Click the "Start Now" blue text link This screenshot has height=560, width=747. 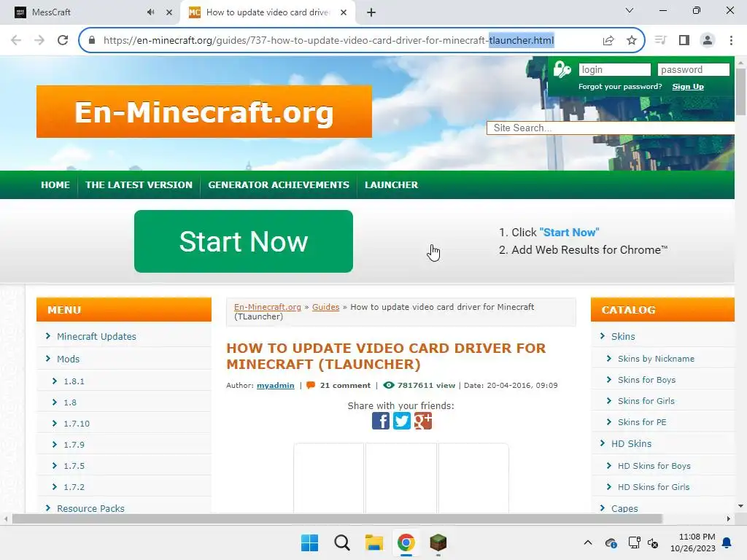569,233
